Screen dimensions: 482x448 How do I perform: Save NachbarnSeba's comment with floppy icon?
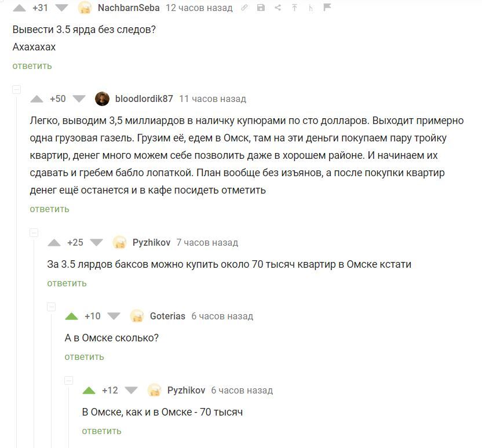point(261,8)
